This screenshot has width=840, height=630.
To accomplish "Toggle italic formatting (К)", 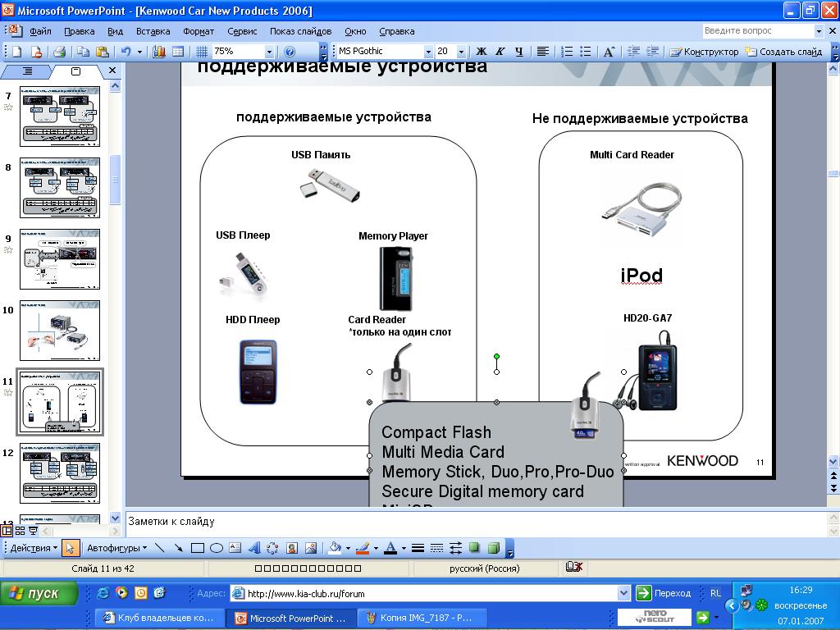I will 500,52.
